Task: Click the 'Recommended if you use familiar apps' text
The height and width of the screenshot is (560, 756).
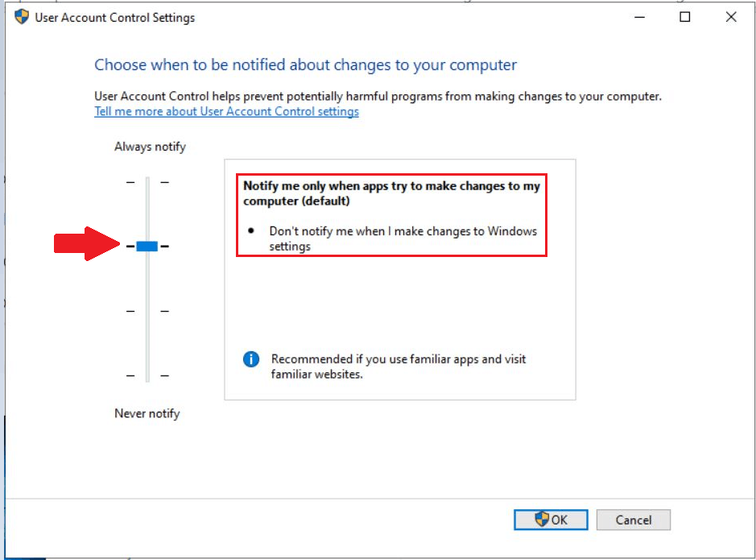Action: pos(399,367)
